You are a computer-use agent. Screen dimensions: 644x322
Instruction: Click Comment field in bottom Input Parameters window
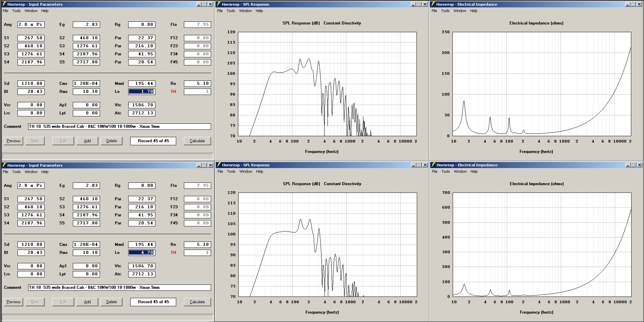pyautogui.click(x=119, y=287)
